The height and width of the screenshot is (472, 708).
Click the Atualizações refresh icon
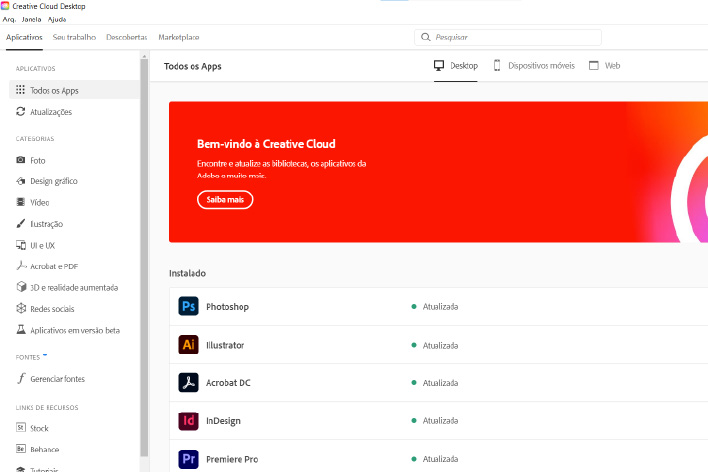(x=20, y=111)
